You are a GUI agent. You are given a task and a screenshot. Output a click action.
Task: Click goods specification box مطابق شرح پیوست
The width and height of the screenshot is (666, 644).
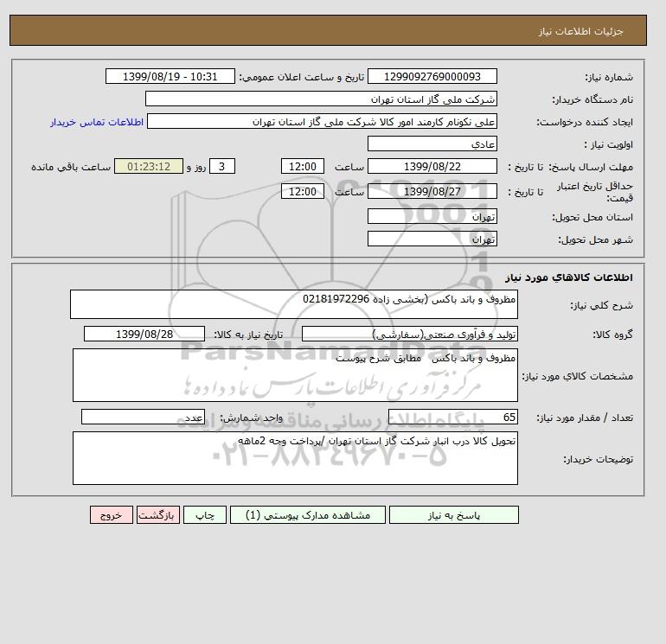point(295,375)
